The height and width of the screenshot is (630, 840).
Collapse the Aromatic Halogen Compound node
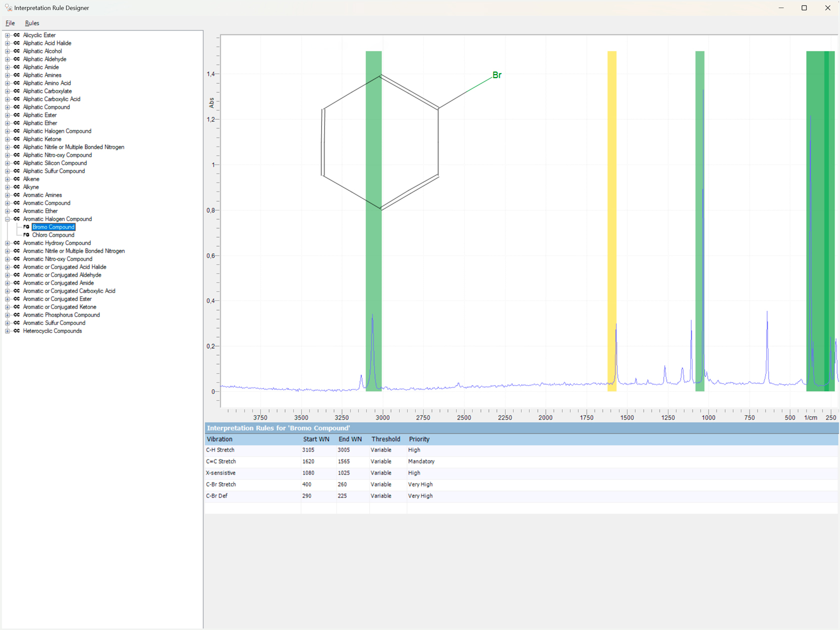click(7, 219)
